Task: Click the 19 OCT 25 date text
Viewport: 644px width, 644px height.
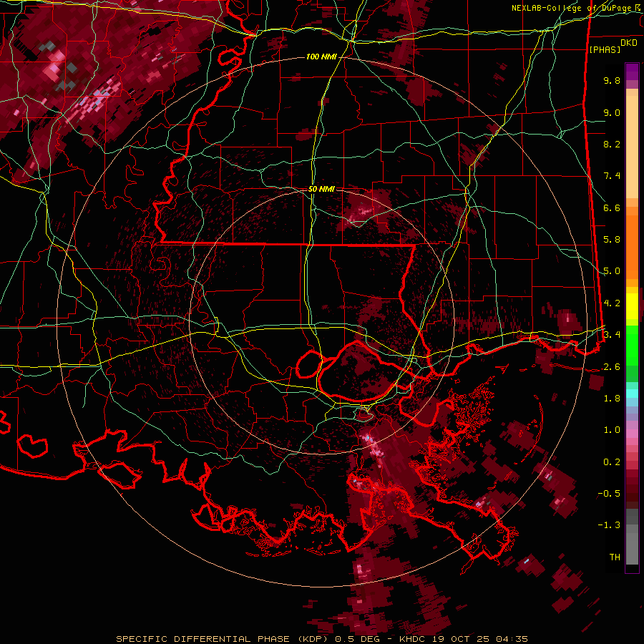Action: coord(459,639)
